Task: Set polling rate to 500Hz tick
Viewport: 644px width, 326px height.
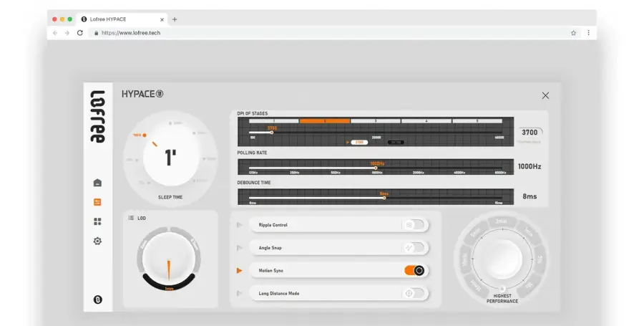Action: [336, 173]
